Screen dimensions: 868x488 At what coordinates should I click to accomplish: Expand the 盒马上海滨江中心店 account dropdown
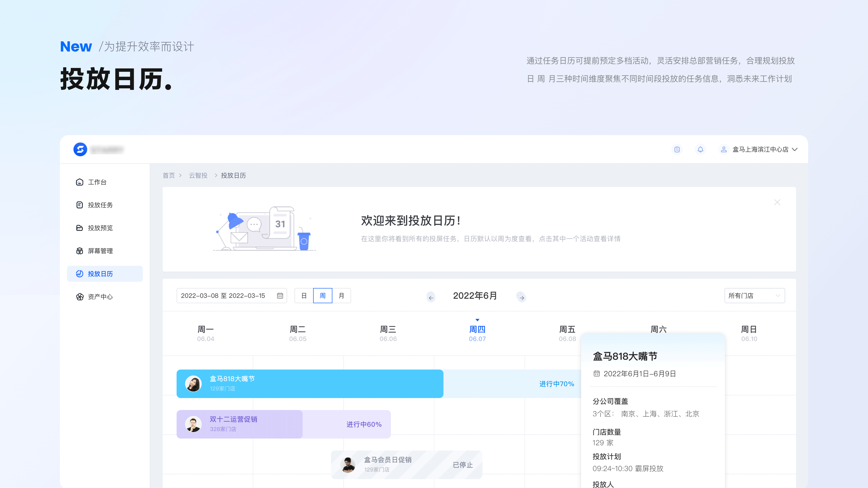tap(795, 149)
